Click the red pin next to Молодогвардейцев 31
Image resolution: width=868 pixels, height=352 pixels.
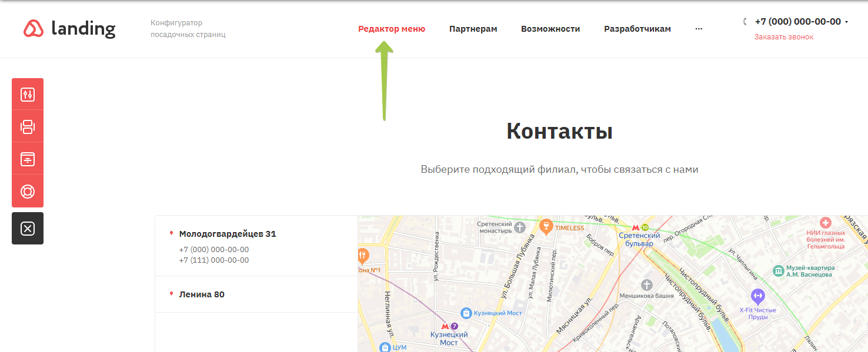pos(171,233)
